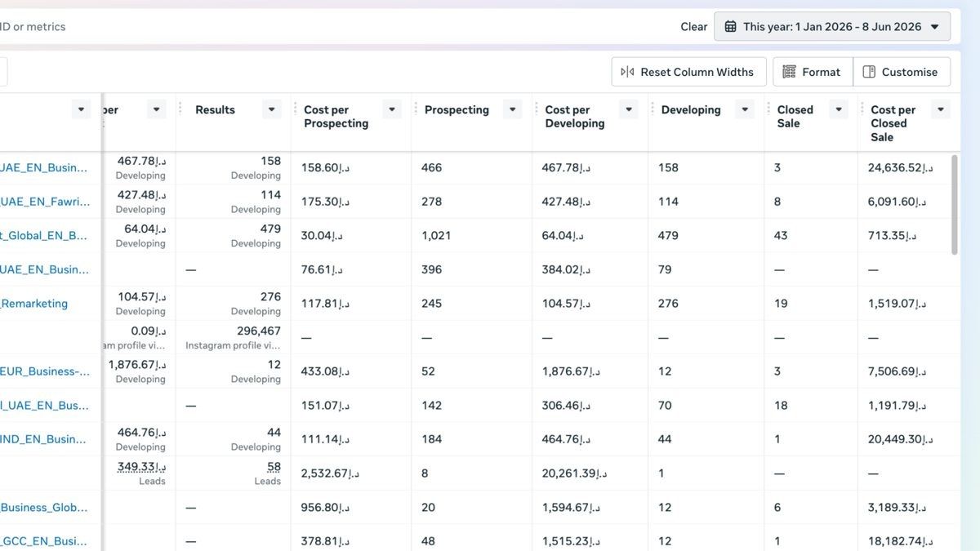The width and height of the screenshot is (980, 551).
Task: Click the Developing column header
Action: [x=691, y=109]
